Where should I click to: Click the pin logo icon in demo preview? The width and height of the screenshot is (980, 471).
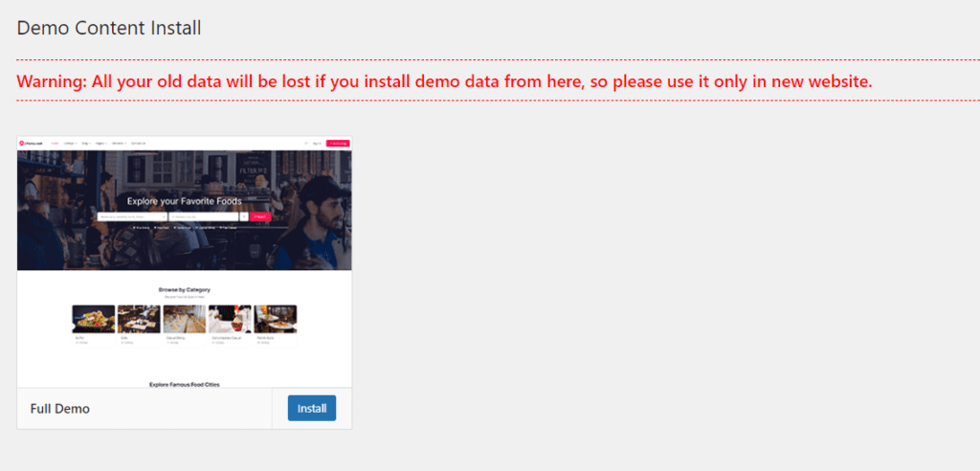(x=22, y=143)
